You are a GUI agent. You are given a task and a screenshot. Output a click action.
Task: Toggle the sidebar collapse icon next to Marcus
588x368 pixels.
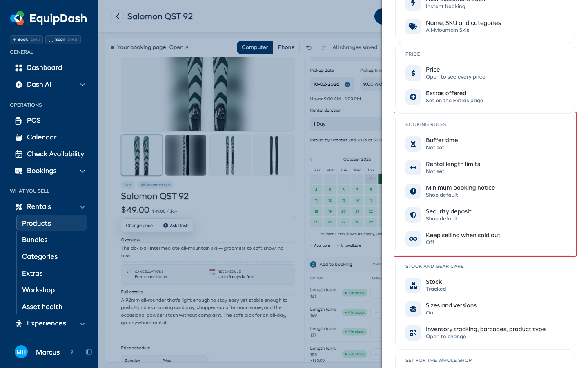click(x=89, y=352)
